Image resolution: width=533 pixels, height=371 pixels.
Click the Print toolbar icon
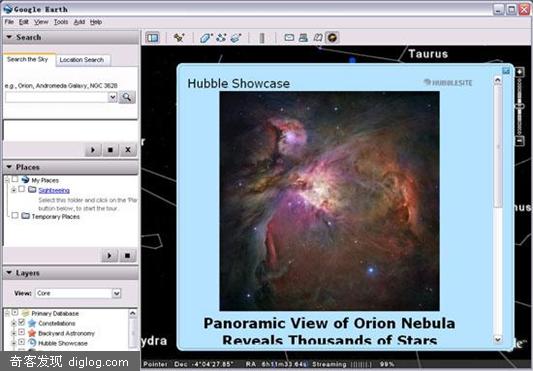point(303,37)
